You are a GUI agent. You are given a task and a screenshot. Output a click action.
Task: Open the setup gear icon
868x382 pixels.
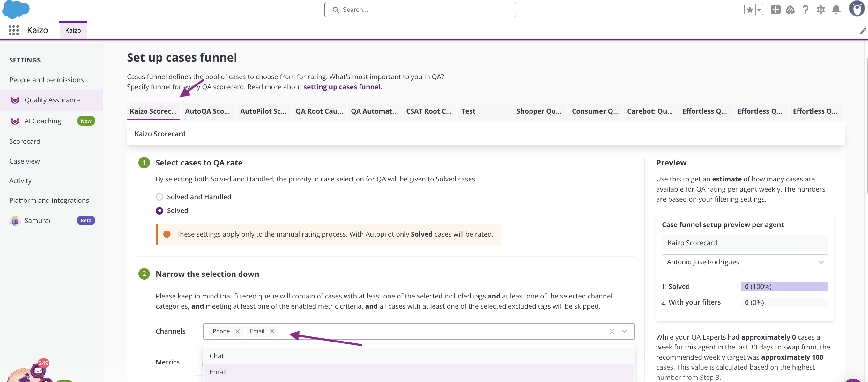820,10
